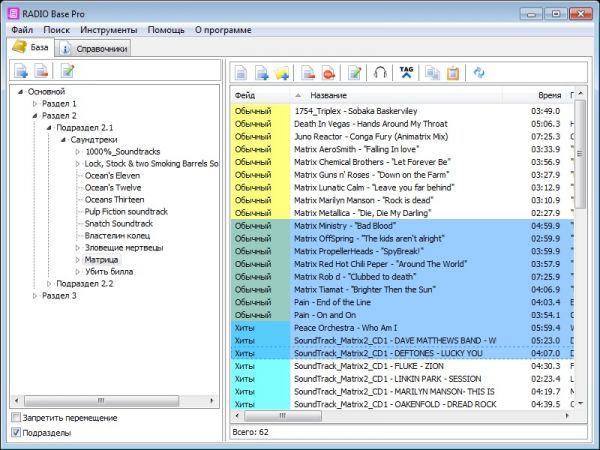Collapse the Саундтреки tree node
The image size is (600, 450).
point(62,139)
